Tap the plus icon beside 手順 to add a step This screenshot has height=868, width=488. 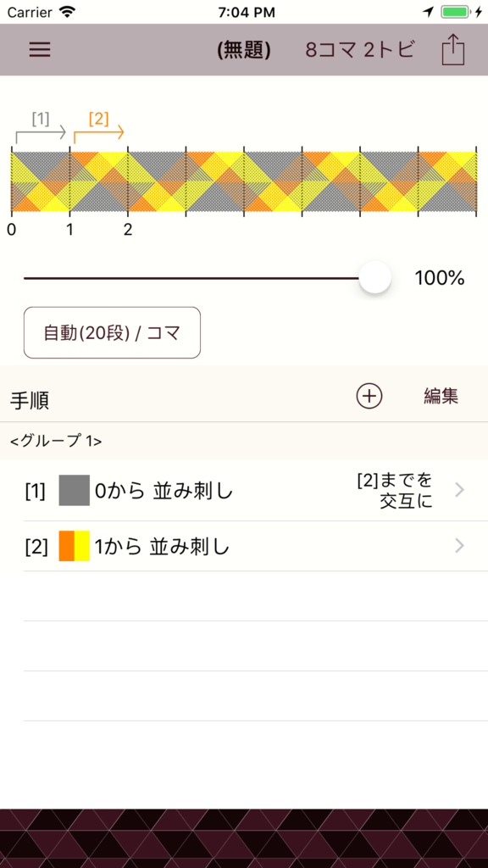tap(369, 395)
